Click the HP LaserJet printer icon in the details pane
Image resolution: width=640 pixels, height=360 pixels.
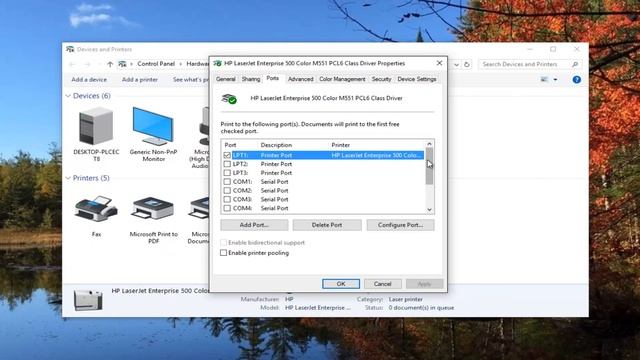click(x=88, y=300)
